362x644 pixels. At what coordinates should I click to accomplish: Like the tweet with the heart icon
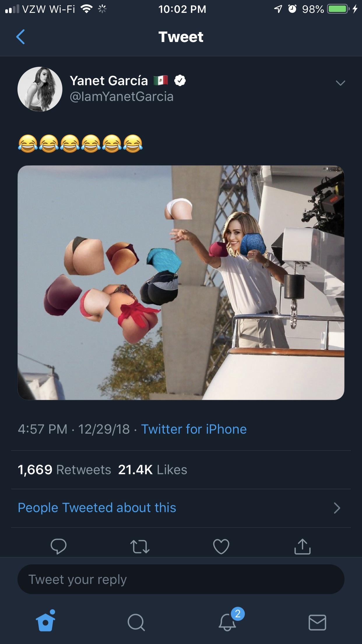[221, 546]
